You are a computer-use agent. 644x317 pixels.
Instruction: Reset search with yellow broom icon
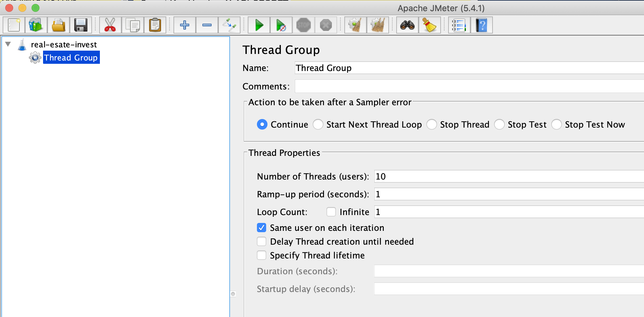tap(430, 25)
